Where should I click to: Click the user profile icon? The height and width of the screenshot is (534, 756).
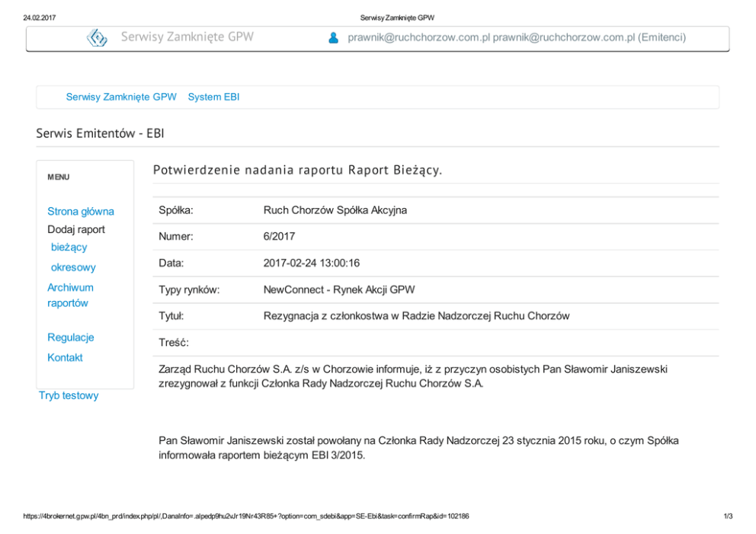(x=333, y=38)
